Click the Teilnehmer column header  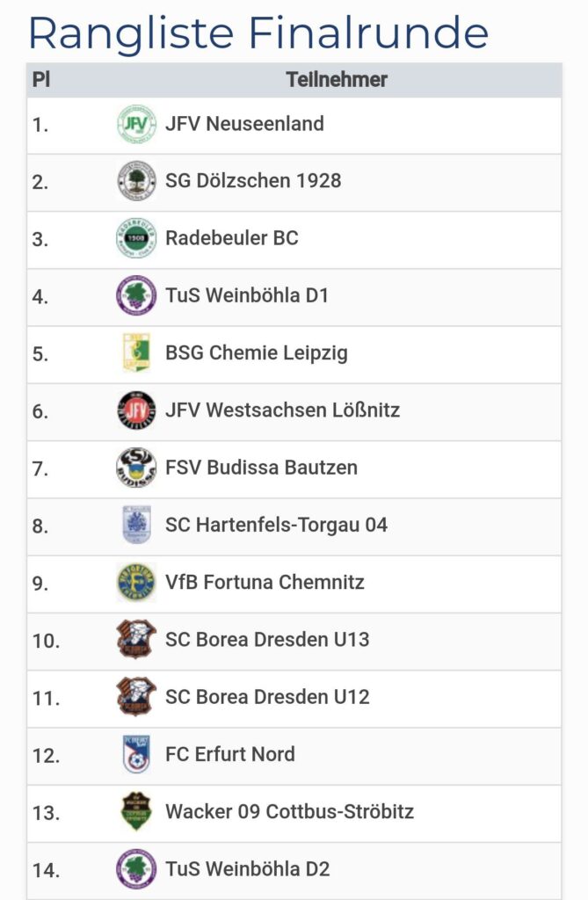[x=337, y=80]
